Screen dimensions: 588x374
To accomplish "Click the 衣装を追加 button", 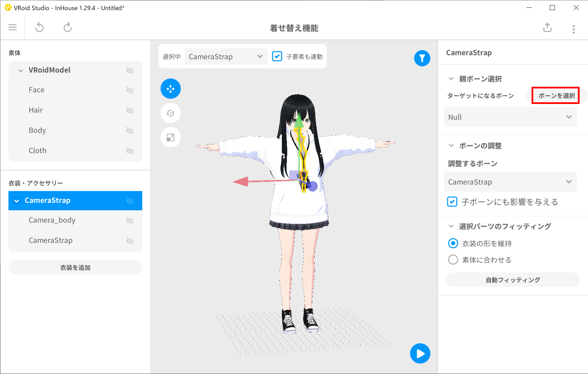I will click(75, 267).
